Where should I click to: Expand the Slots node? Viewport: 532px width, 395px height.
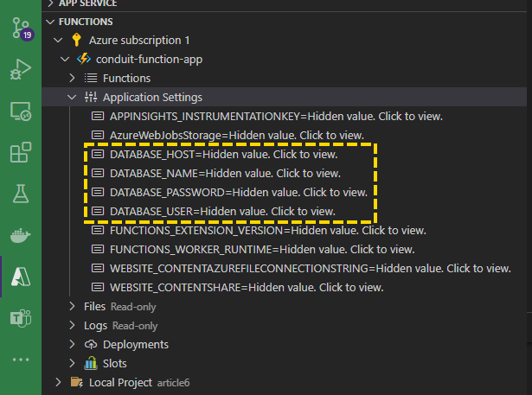point(72,363)
